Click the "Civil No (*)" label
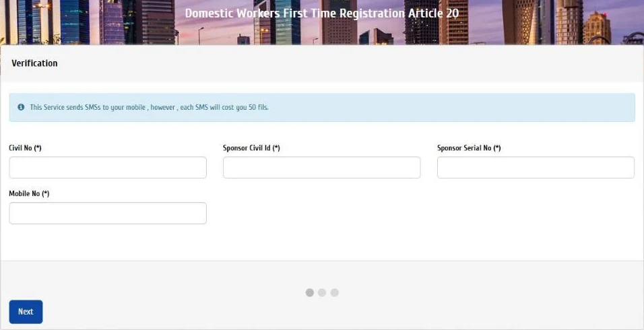644x330 pixels. click(25, 147)
